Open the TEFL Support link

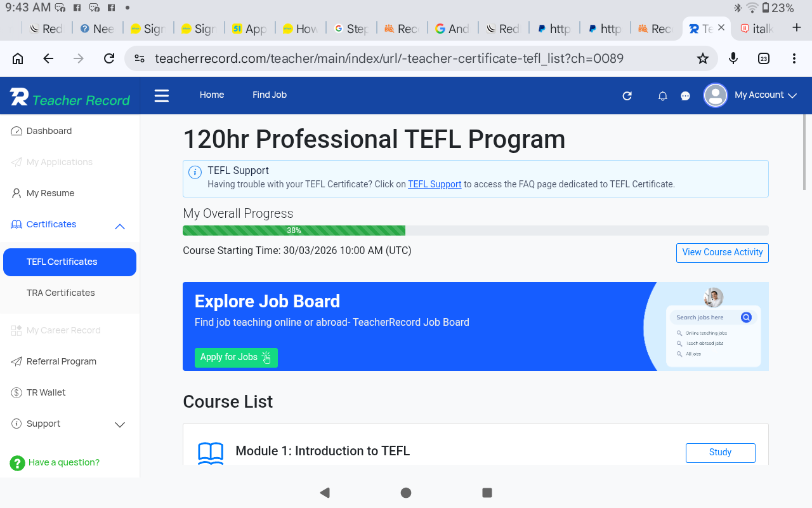pyautogui.click(x=435, y=184)
